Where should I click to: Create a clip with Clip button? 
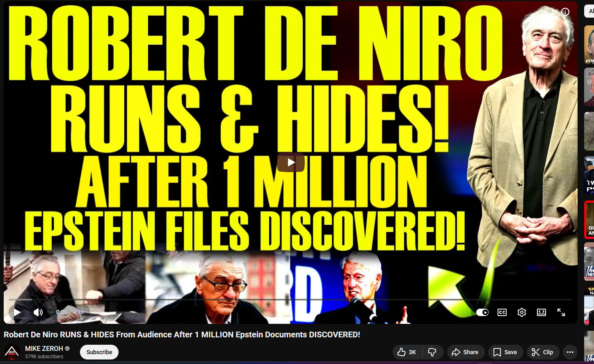point(542,352)
